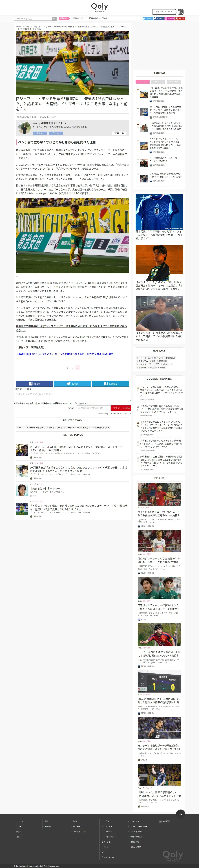Viewport: 199px width, 868px height.
Task: Open PICK UP article 今季初の4連勝を逃したいわきFC
Action: (159, 514)
